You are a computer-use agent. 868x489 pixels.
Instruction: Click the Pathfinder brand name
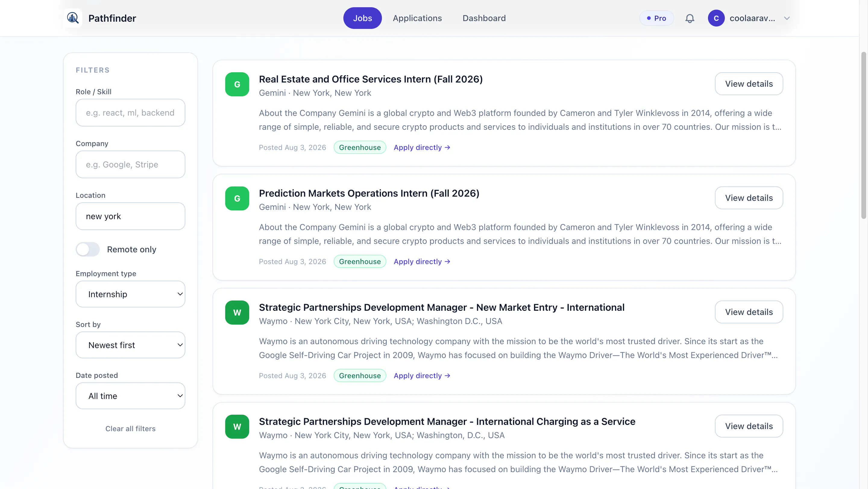112,18
